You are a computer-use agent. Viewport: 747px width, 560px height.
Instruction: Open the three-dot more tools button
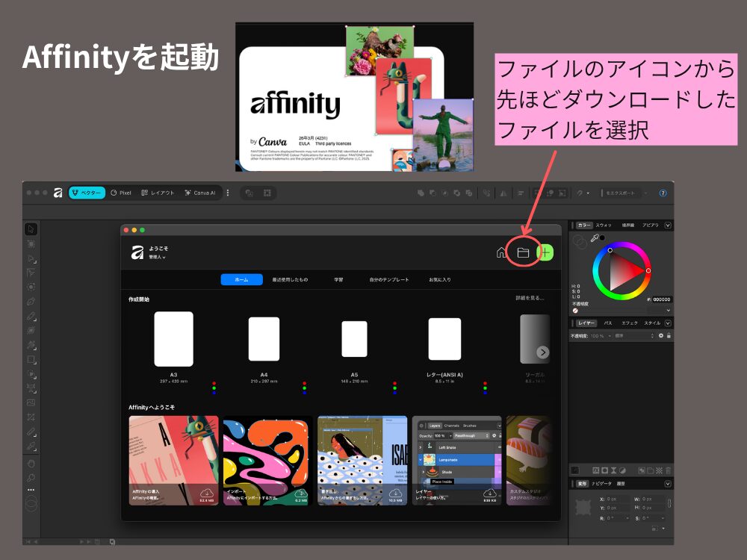click(x=31, y=490)
